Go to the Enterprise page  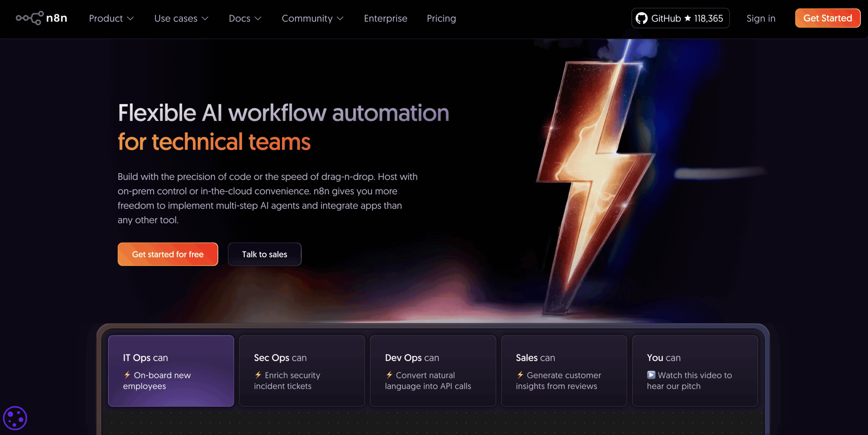click(386, 18)
